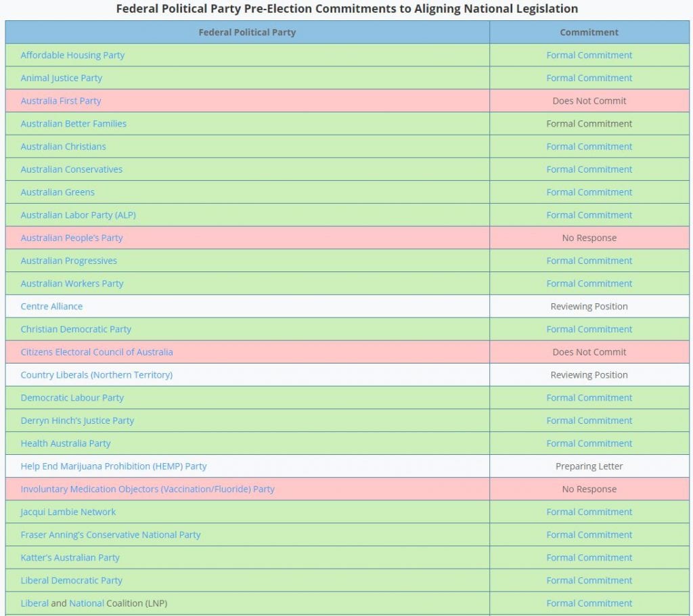693x616 pixels.
Task: Open the Liberal Democratic Party link
Action: 71,581
